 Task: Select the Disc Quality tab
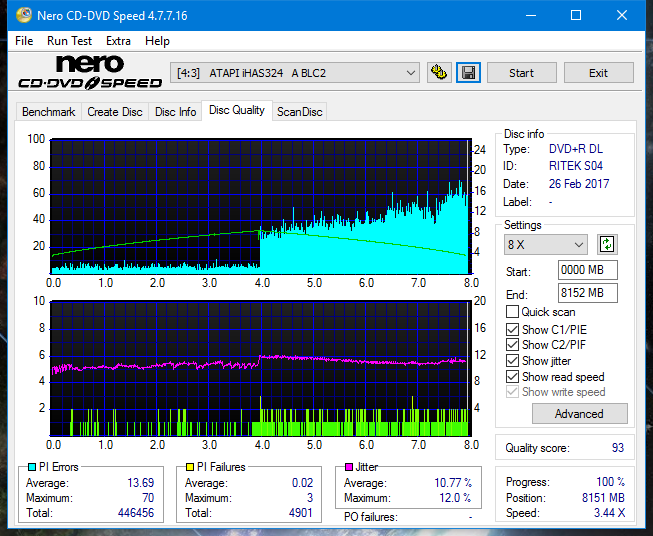tap(237, 110)
